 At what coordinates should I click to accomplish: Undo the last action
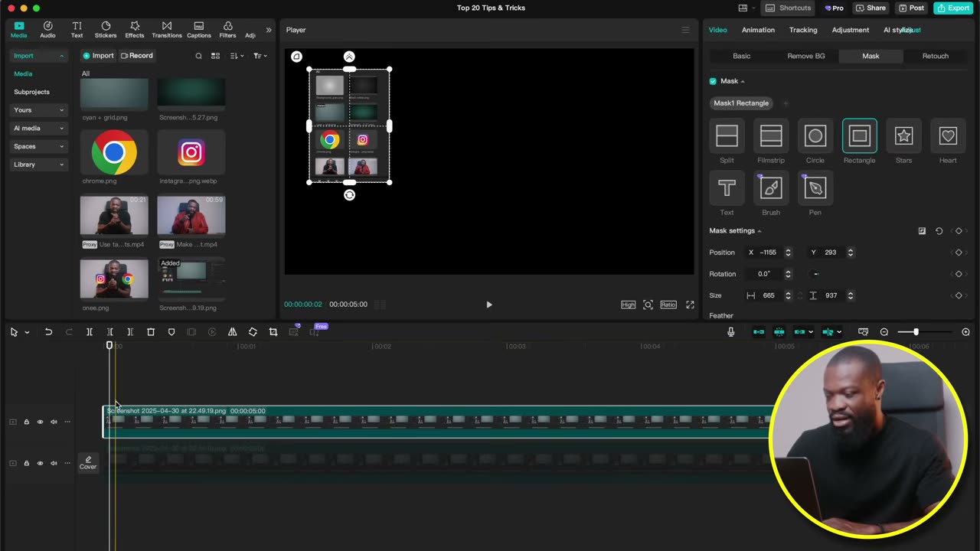48,332
